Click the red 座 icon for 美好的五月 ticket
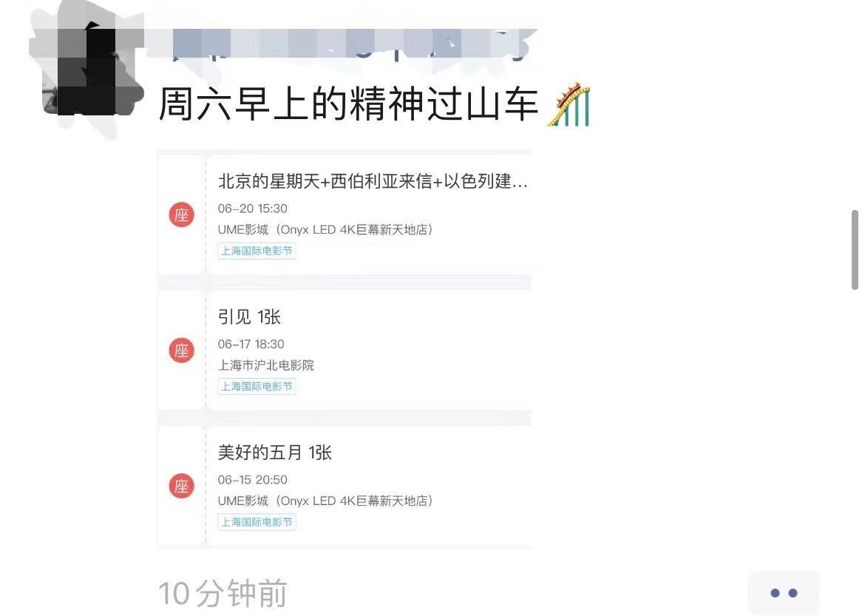The width and height of the screenshot is (865, 616). pyautogui.click(x=181, y=487)
